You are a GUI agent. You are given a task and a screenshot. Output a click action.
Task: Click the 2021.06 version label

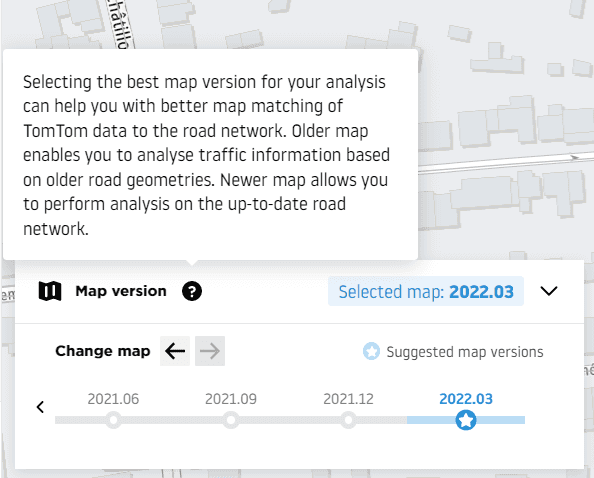coord(113,399)
